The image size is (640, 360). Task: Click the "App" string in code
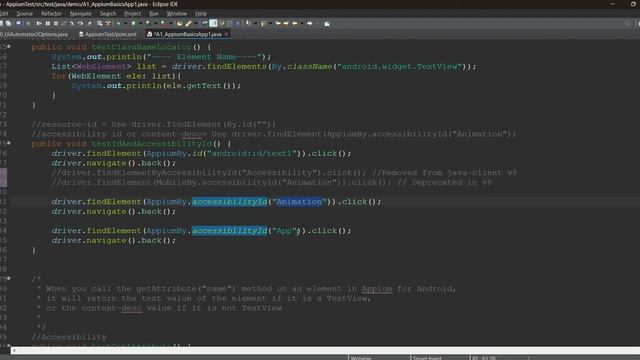[284, 231]
